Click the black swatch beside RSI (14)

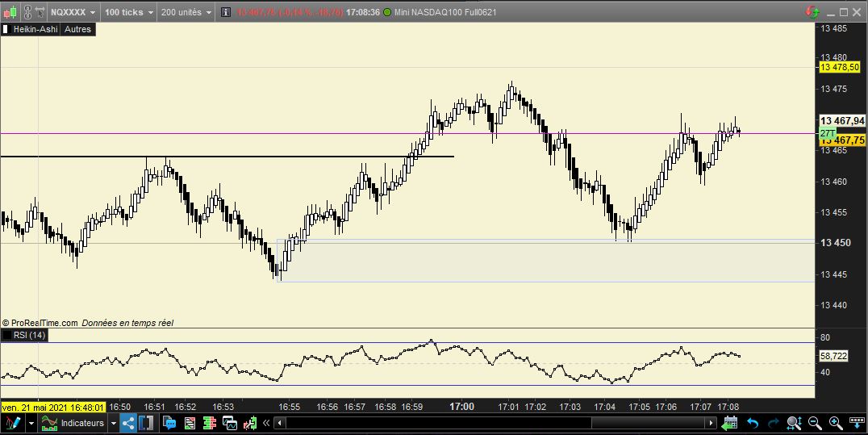pyautogui.click(x=6, y=335)
